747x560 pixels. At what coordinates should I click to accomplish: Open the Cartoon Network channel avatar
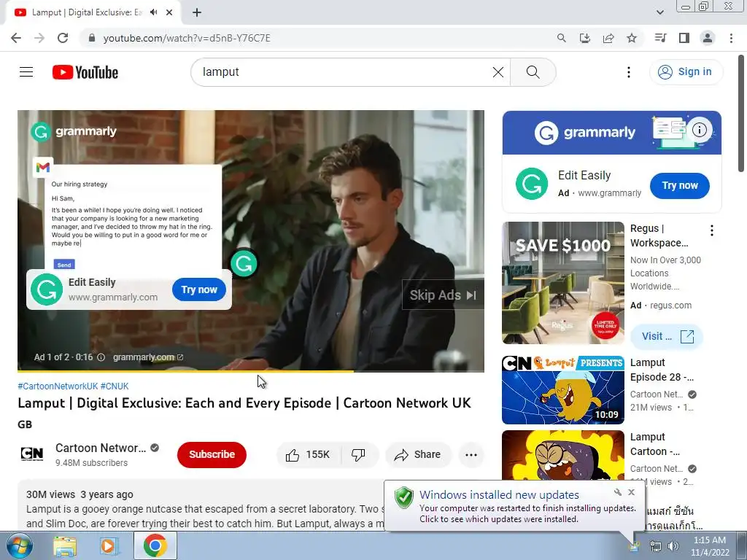(x=32, y=454)
